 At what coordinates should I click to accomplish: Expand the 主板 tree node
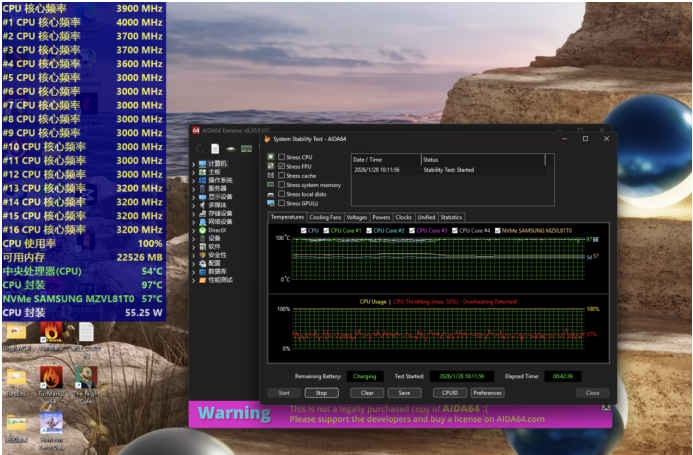[x=195, y=171]
